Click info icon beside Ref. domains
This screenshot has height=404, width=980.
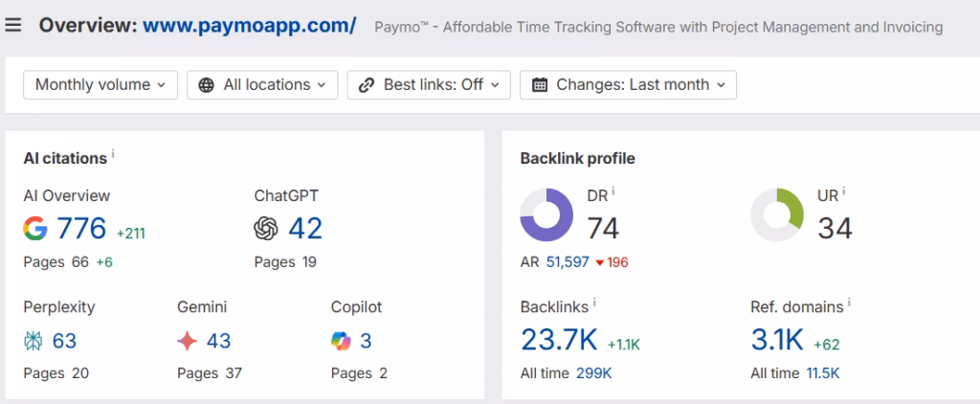pos(851,304)
